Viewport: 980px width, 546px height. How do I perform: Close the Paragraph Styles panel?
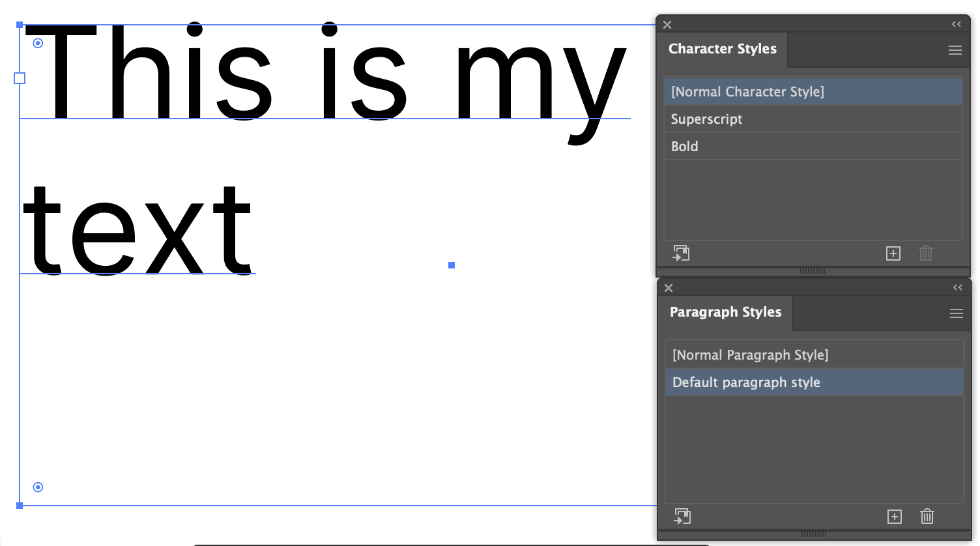point(669,288)
